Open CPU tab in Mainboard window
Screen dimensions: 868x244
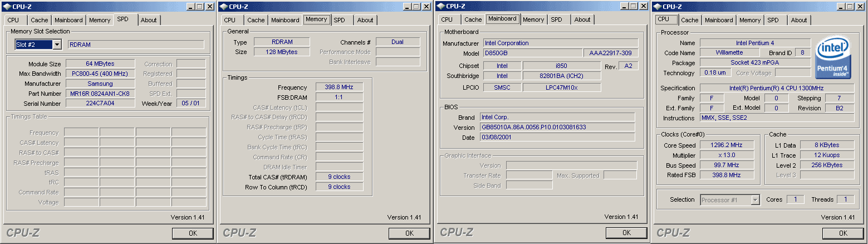pos(447,19)
